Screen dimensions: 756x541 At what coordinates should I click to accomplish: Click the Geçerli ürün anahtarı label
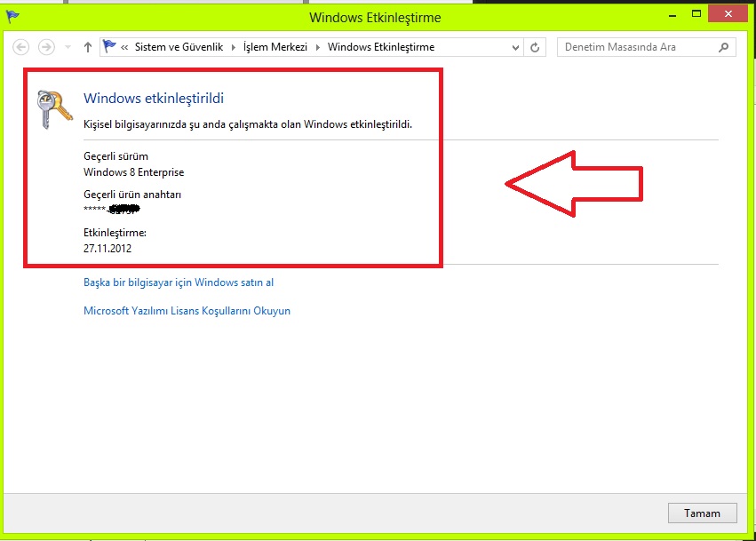[x=132, y=195]
